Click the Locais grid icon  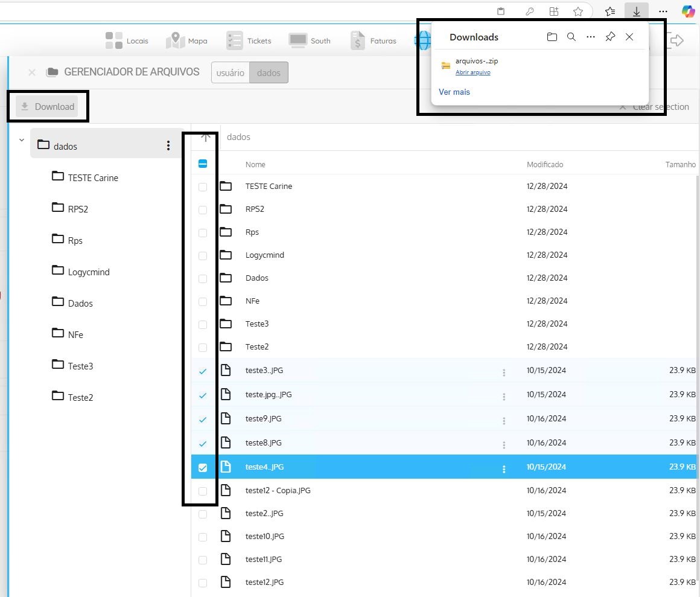tap(114, 40)
